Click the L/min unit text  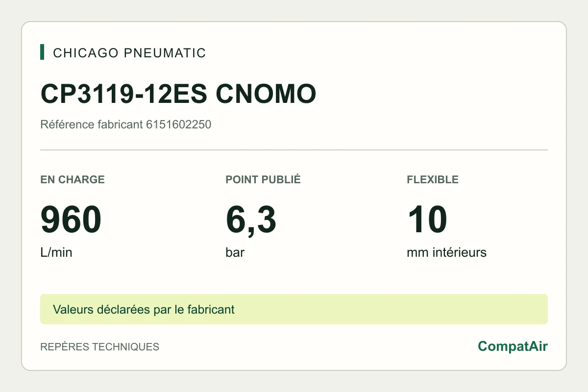pyautogui.click(x=56, y=253)
